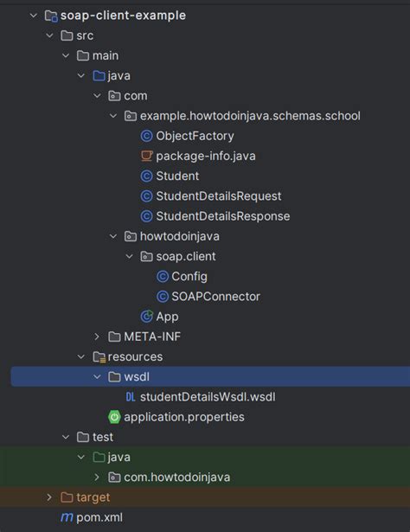410x532 pixels.
Task: Select the highlighted wsdl folder name
Action: tap(137, 377)
